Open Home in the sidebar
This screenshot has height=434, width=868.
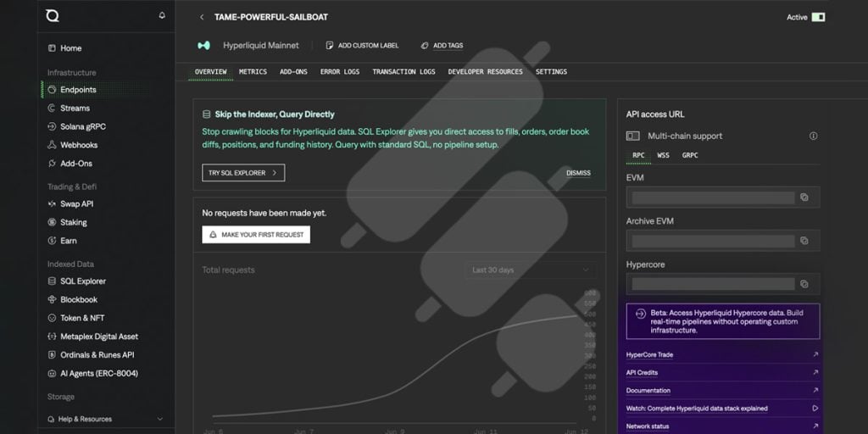tap(65, 48)
